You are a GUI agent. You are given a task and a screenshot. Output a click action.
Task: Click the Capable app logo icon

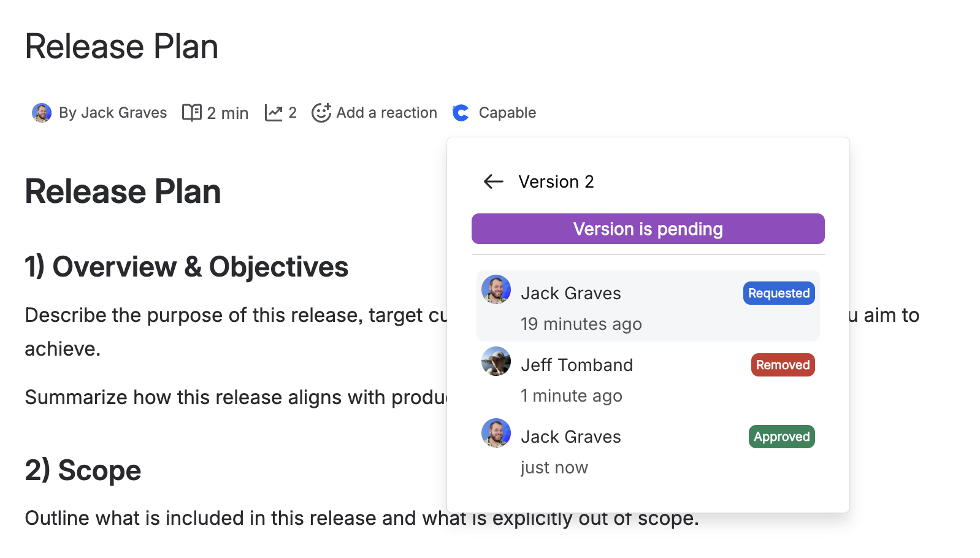click(x=461, y=113)
